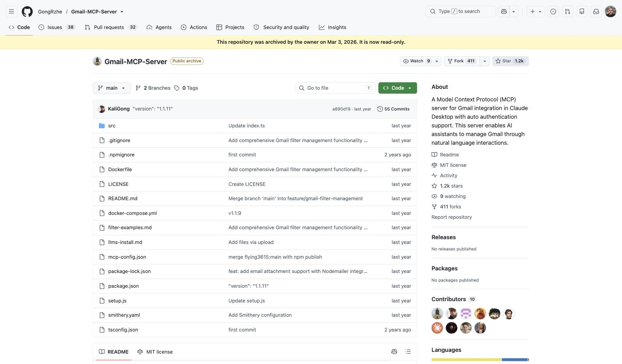
Task: Open Copilot icon in README header
Action: (394, 351)
